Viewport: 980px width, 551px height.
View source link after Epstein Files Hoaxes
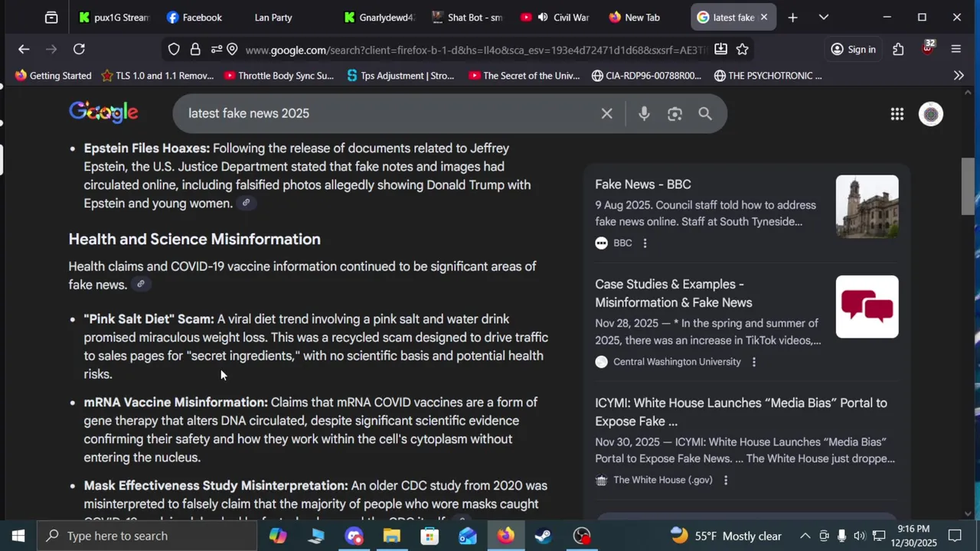[246, 203]
